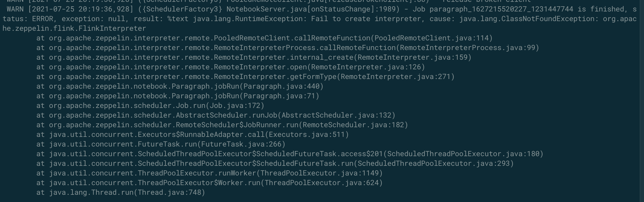This screenshot has height=202, width=644.
Task: Click the WARN timestamp 2021-07-25 20:19:36,928
Action: [80, 9]
